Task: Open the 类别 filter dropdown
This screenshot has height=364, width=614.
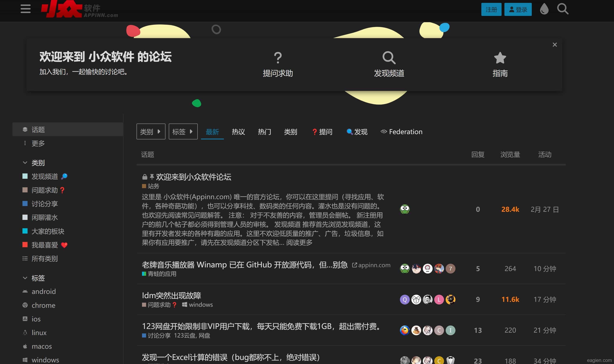Action: (151, 132)
